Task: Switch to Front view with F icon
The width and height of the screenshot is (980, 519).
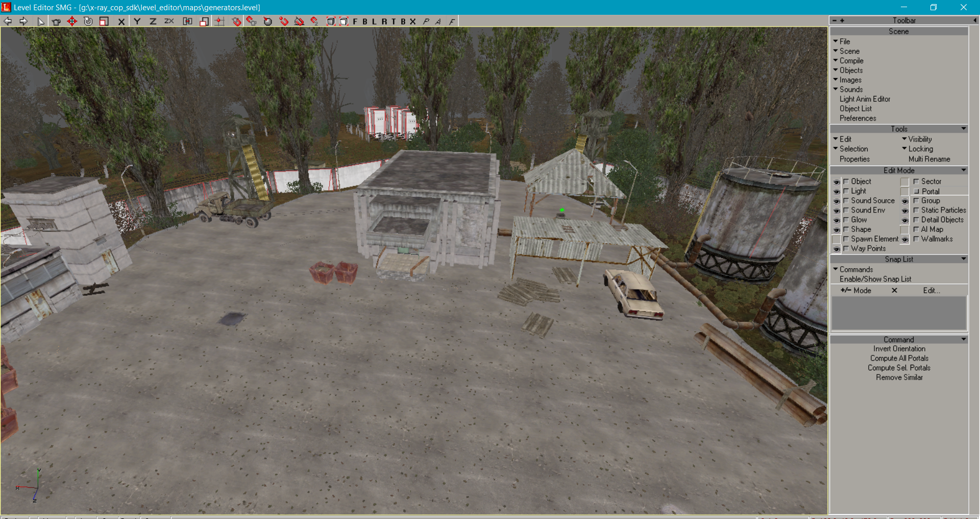Action: click(355, 21)
